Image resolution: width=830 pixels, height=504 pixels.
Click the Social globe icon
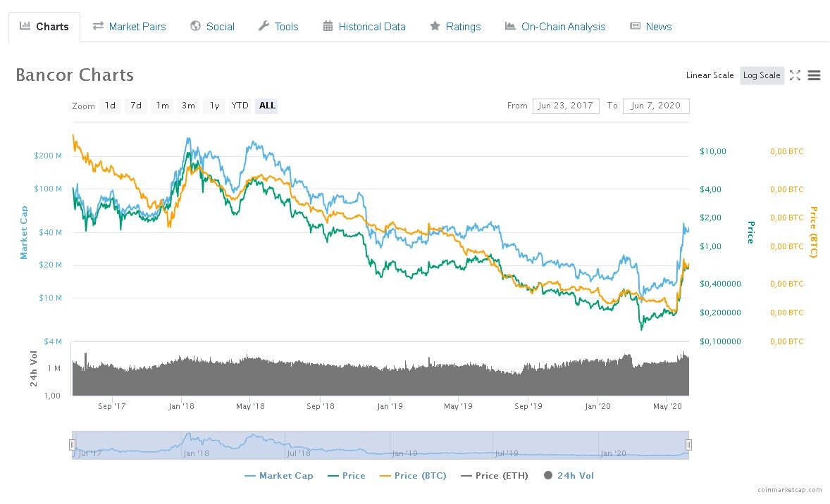coord(195,26)
